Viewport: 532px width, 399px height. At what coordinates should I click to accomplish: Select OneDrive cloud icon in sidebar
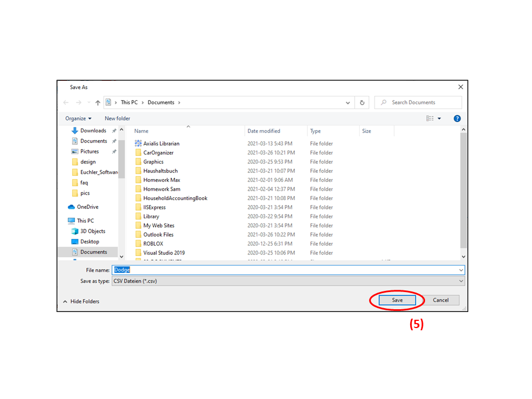point(71,207)
